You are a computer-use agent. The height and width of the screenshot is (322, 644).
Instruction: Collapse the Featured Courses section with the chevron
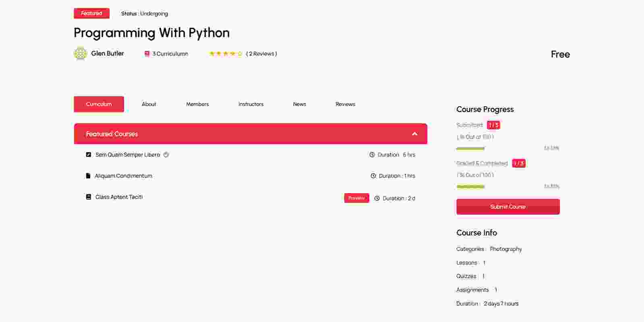pyautogui.click(x=415, y=134)
